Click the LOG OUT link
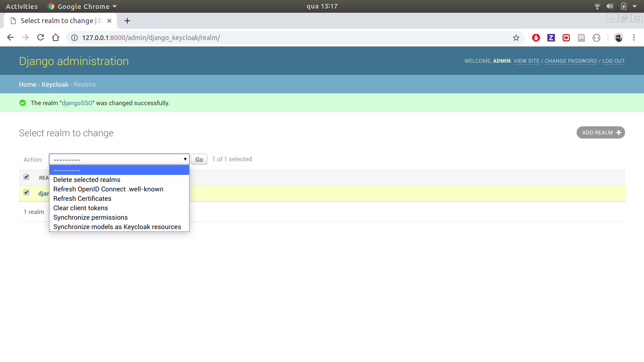Viewport: 644px width, 362px height. coord(613,61)
